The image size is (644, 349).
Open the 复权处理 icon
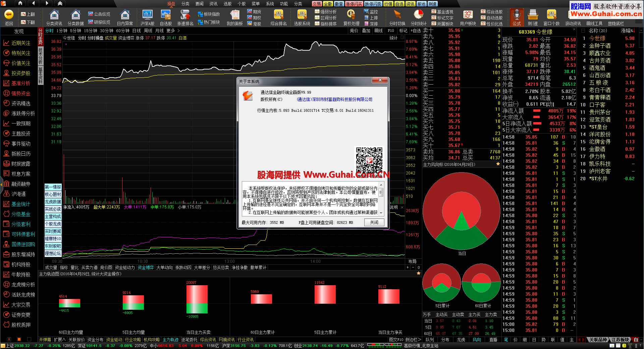pos(351,15)
